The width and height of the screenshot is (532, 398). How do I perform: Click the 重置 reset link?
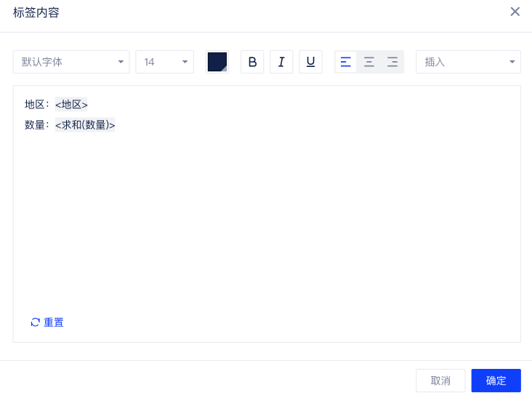[54, 322]
